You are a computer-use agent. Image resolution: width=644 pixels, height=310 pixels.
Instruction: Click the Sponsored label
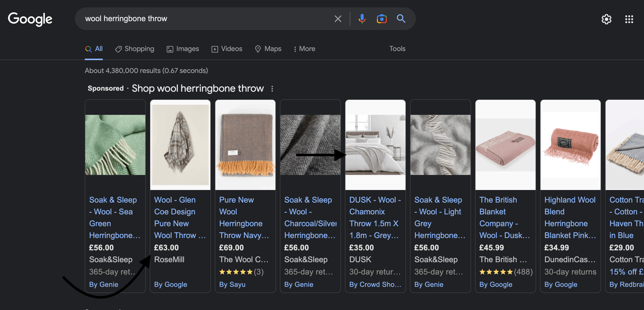click(x=105, y=88)
